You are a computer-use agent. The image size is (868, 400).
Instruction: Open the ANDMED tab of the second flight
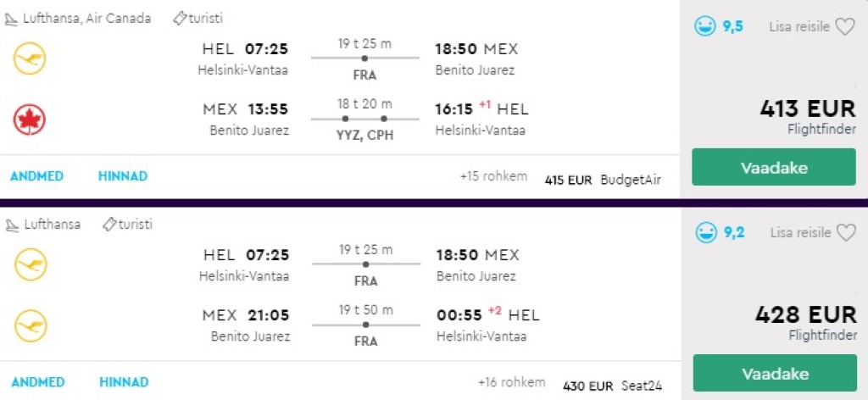[x=37, y=382]
